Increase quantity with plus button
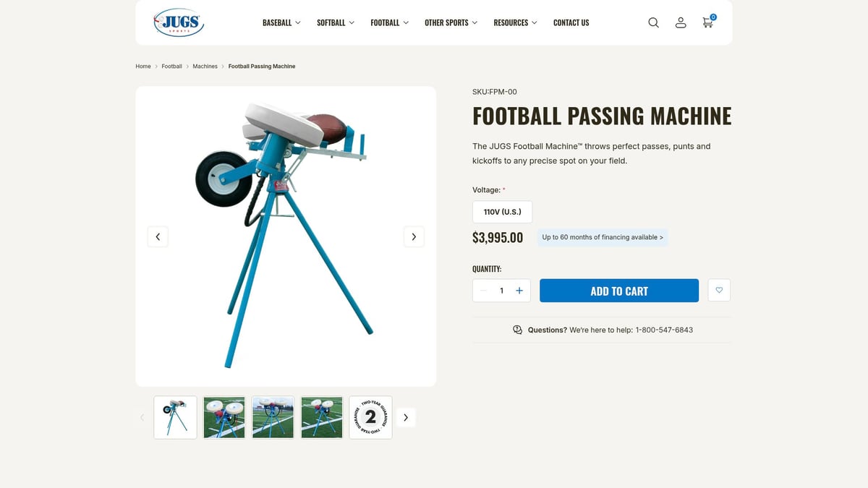Viewport: 868px width, 488px height. (x=519, y=290)
